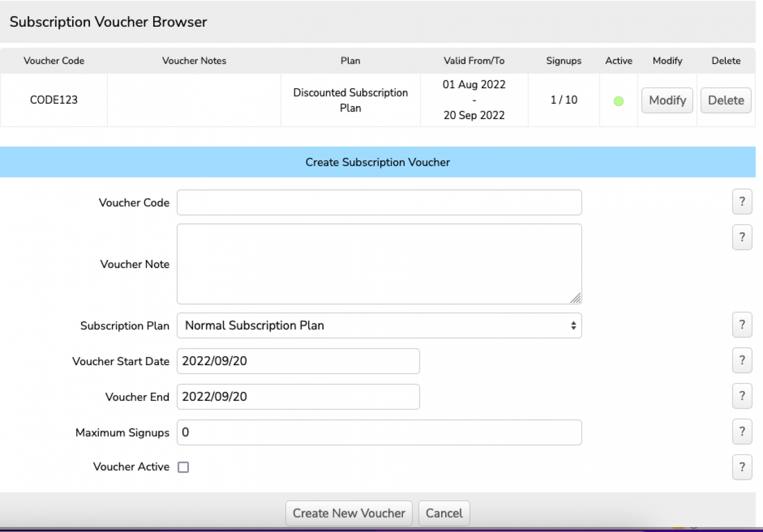Expand the Subscription Plan dropdown

[379, 325]
